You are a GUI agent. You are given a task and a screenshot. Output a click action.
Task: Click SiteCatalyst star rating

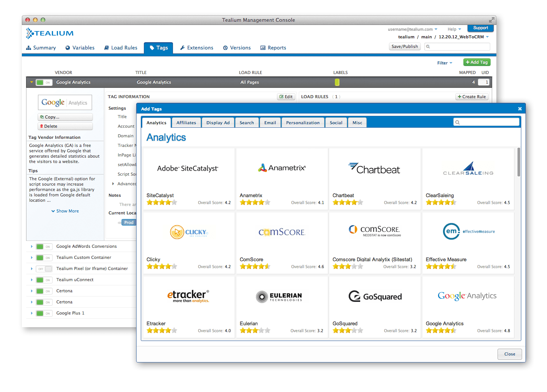162,203
